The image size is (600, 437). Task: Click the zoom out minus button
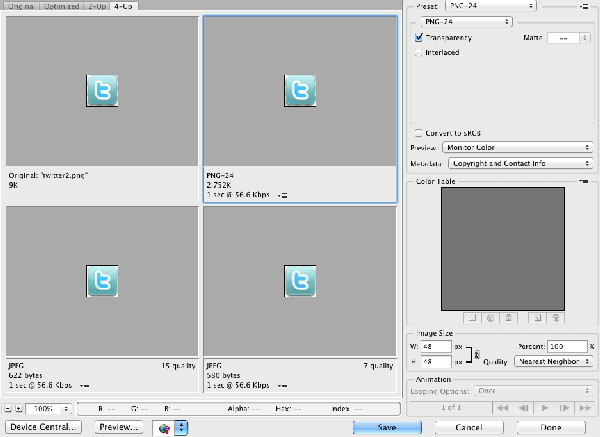(8, 409)
